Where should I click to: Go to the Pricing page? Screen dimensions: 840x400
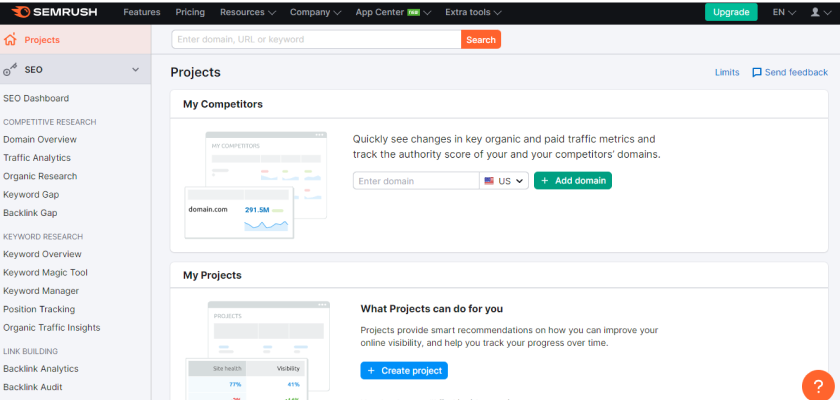(190, 12)
